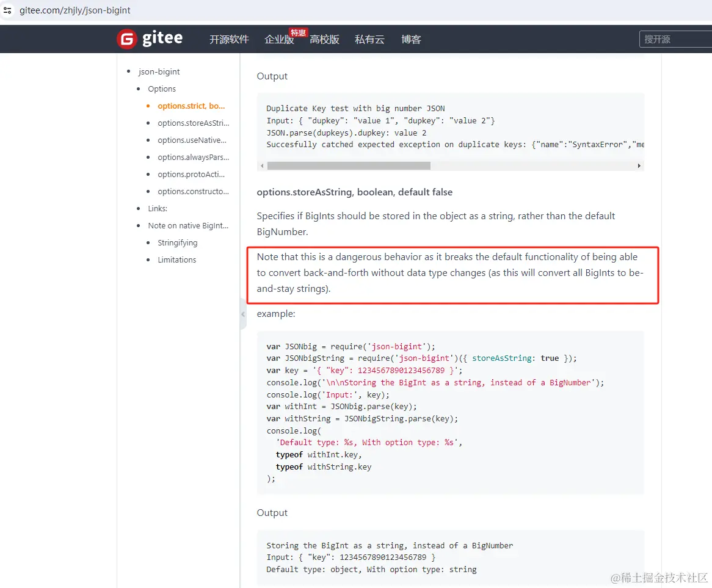712x588 pixels.
Task: Go to json-bigint outline entry
Action: pos(159,71)
